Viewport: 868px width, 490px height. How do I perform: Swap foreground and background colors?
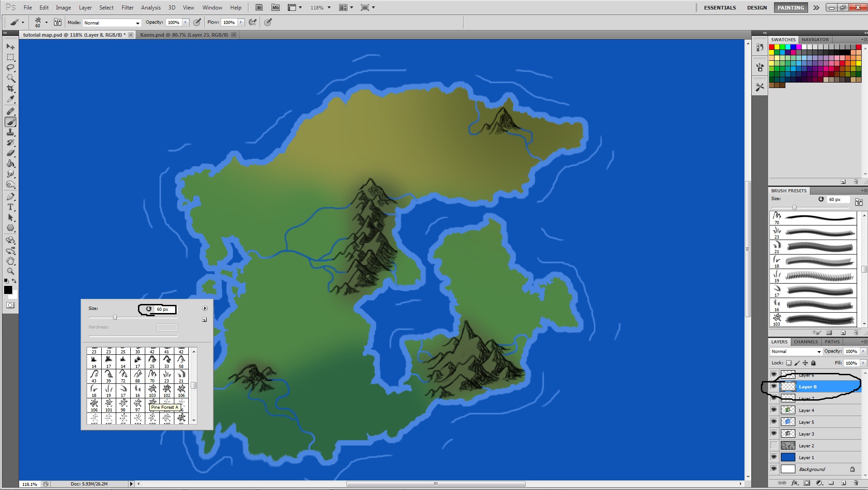(14, 281)
